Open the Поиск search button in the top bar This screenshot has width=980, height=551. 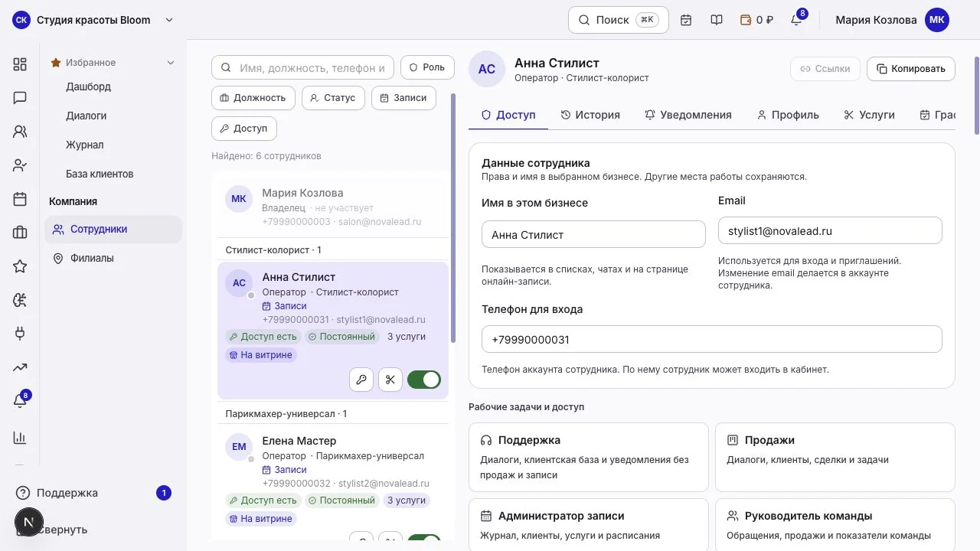tap(619, 20)
